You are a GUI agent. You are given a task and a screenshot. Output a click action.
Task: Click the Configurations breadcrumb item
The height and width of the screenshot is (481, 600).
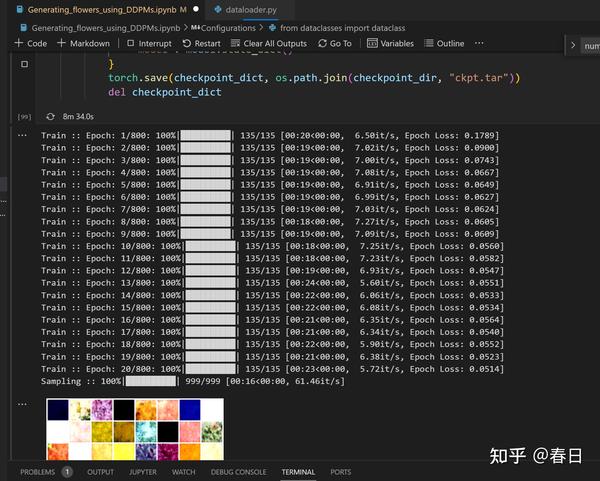(x=222, y=28)
